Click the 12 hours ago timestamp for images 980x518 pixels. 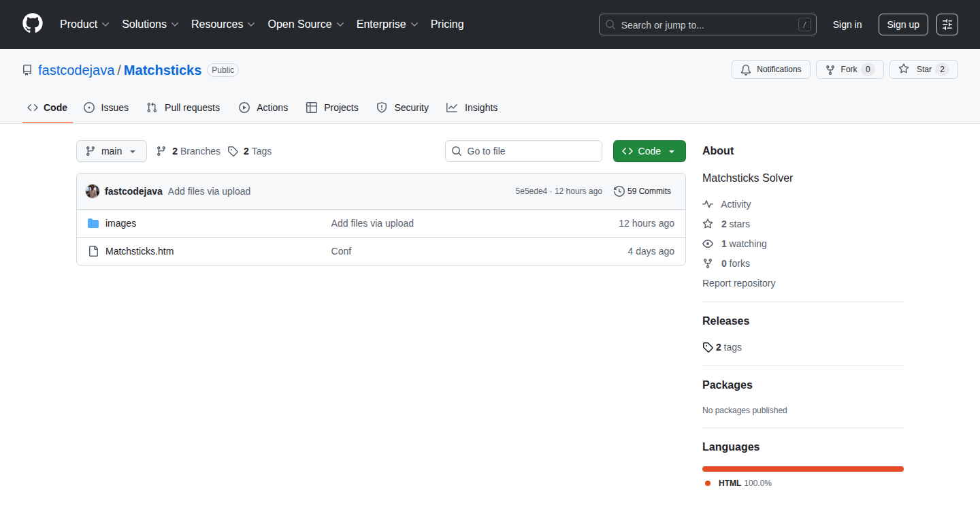click(647, 223)
